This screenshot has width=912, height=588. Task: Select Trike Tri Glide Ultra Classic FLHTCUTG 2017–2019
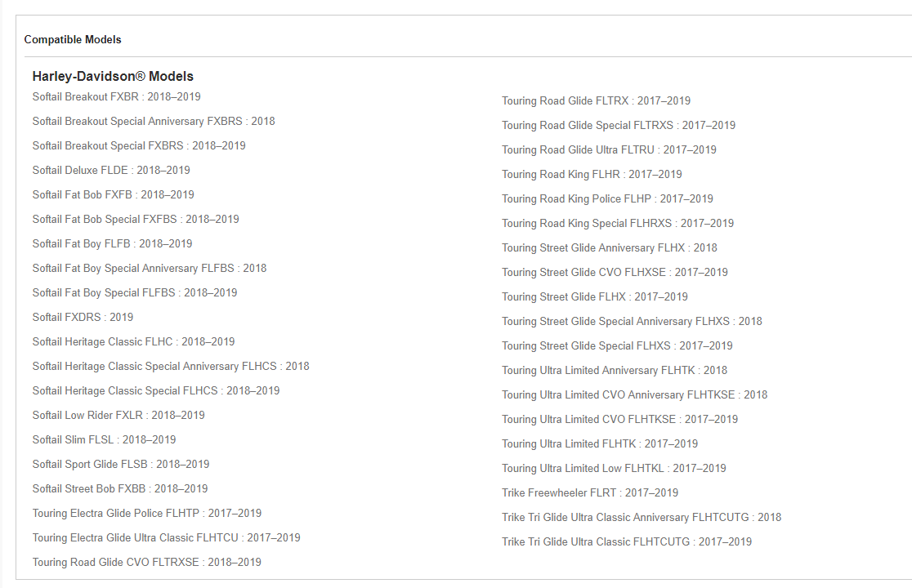click(x=627, y=541)
